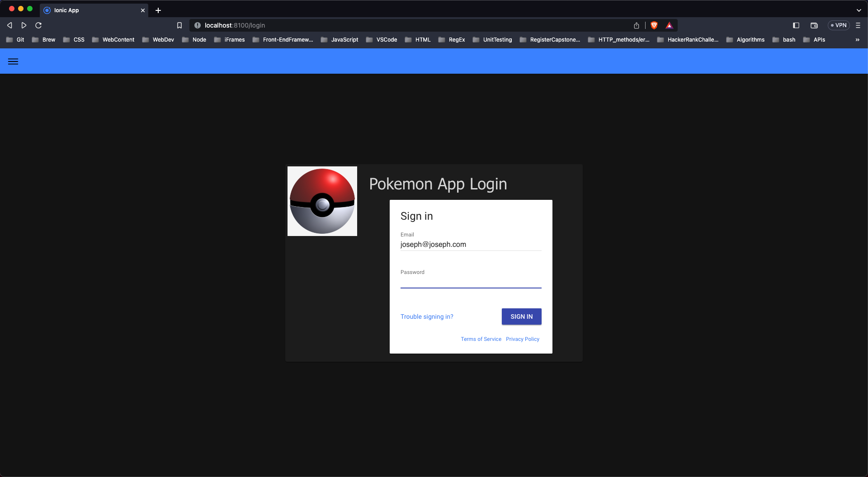Click the address bar URL localhost:8100/login
This screenshot has width=868, height=477.
tap(235, 25)
